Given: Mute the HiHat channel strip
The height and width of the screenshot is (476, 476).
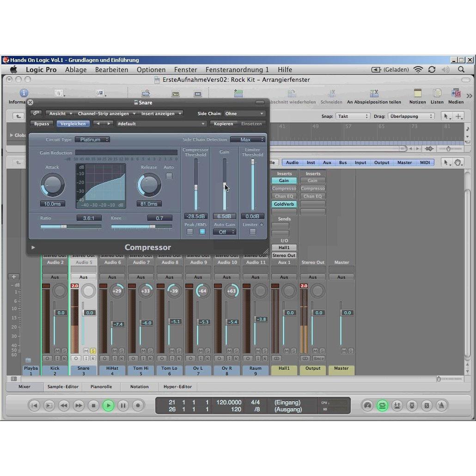Looking at the screenshot, I should [x=115, y=351].
